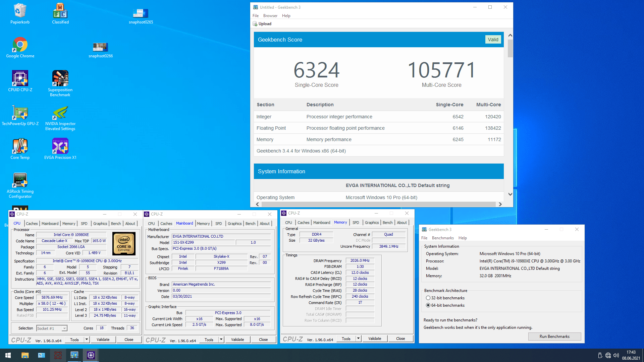Open ASRock Timing Configurator shortcut
The height and width of the screenshot is (362, 644).
[20, 185]
